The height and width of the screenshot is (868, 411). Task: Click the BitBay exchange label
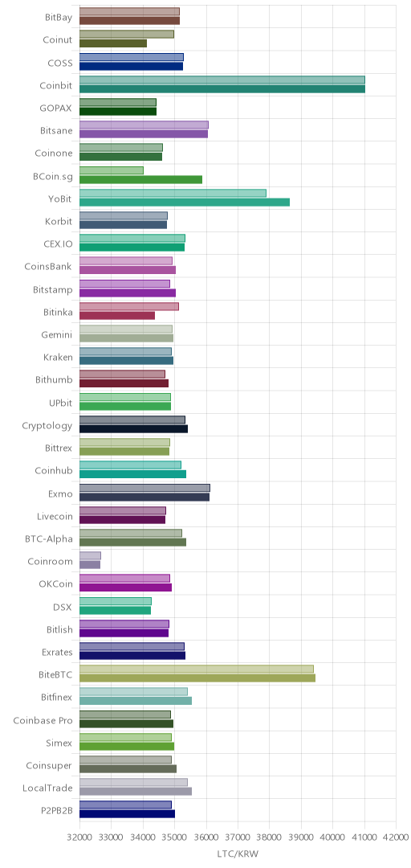[x=59, y=17]
